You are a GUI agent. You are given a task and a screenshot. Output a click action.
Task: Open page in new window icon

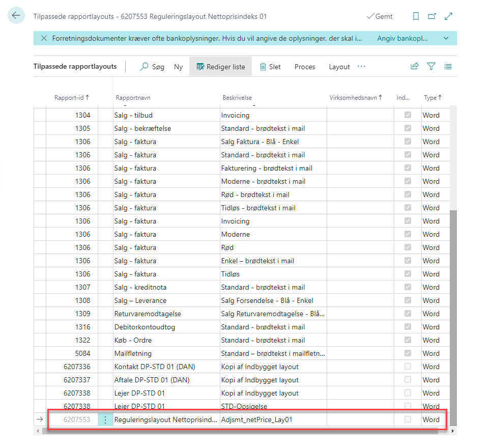[432, 16]
